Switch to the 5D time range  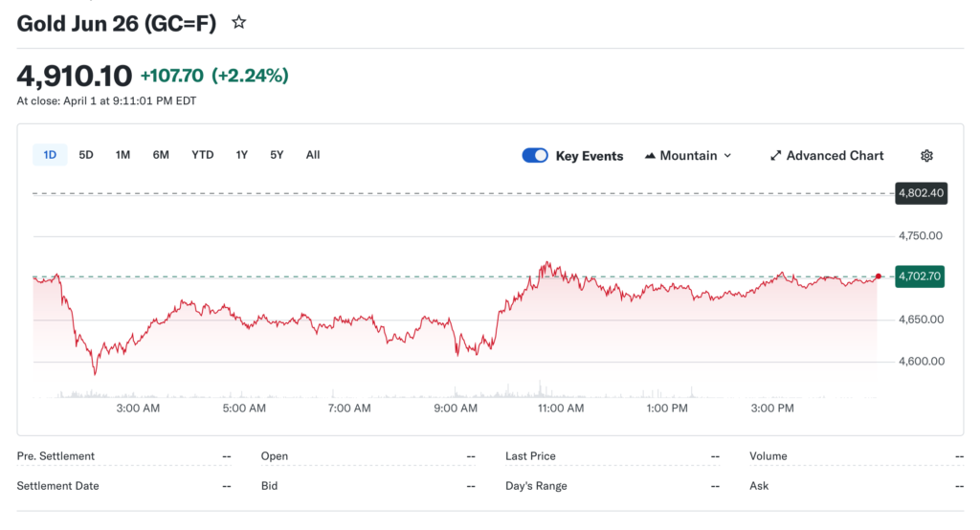coord(86,155)
